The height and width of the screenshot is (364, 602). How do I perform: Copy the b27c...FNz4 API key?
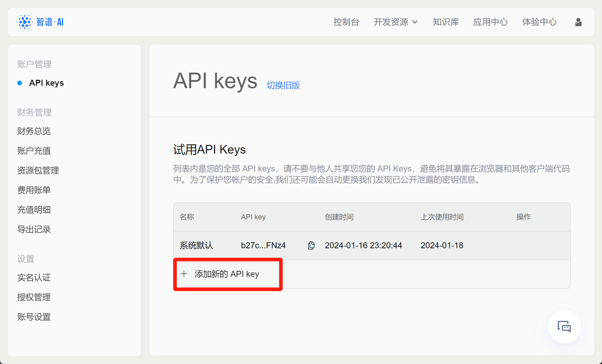[x=311, y=245]
